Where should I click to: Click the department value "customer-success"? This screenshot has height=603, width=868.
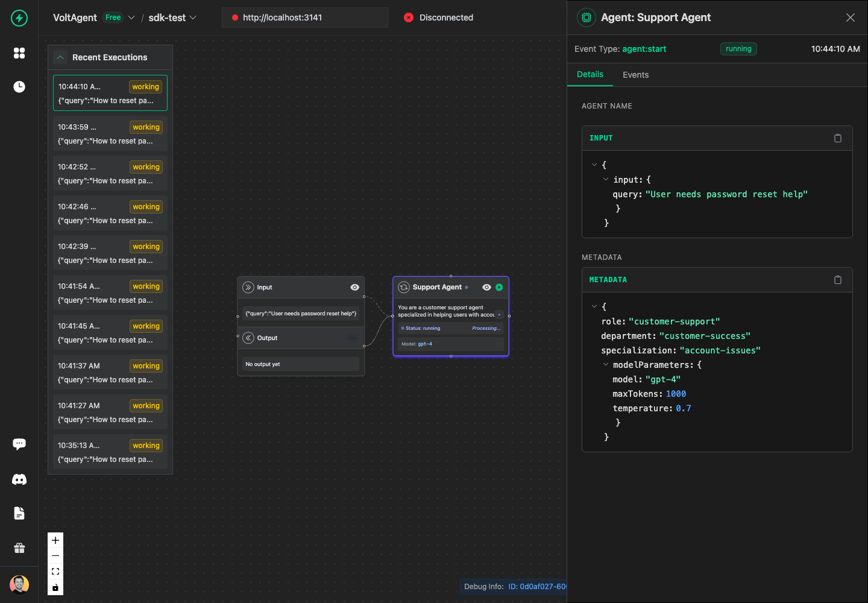[705, 336]
